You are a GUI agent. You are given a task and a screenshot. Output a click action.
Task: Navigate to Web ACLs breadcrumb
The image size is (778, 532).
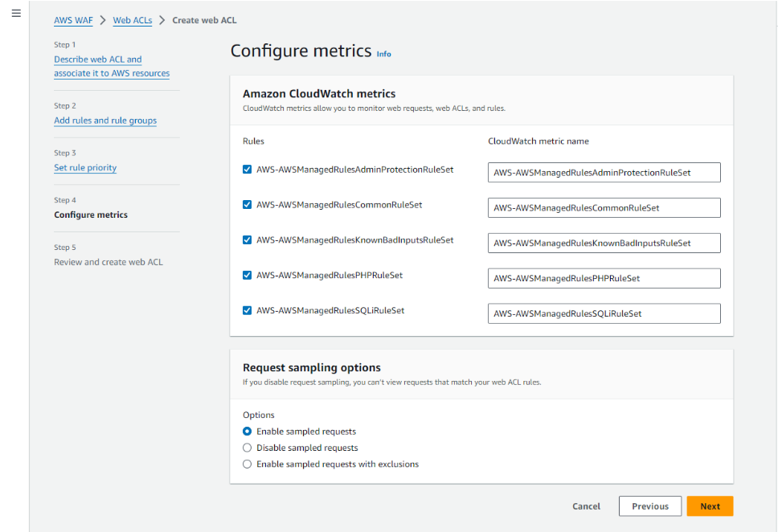(133, 20)
